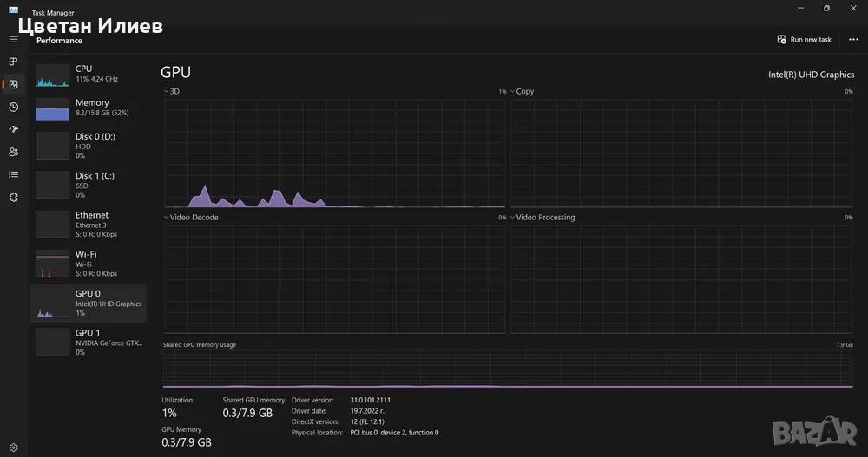This screenshot has width=868, height=457.
Task: Go to the Processes page icon
Action: pyautogui.click(x=13, y=62)
